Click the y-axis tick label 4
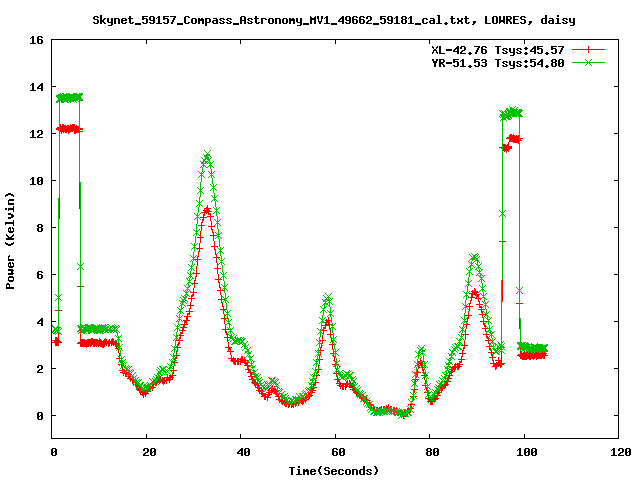Viewport: 640px width, 480px height. click(40, 322)
